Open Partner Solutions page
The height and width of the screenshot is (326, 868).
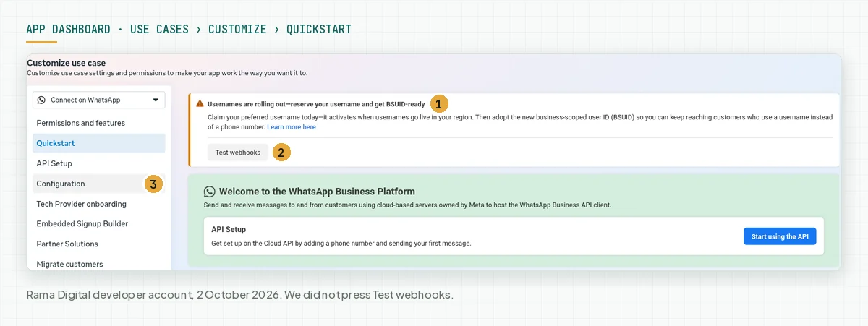[x=99, y=244]
